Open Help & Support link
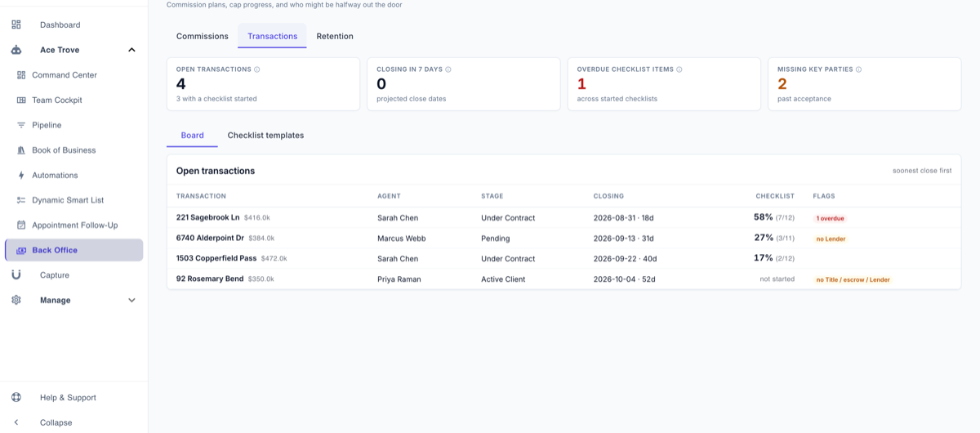Screen dimensions: 980x433 (68, 397)
